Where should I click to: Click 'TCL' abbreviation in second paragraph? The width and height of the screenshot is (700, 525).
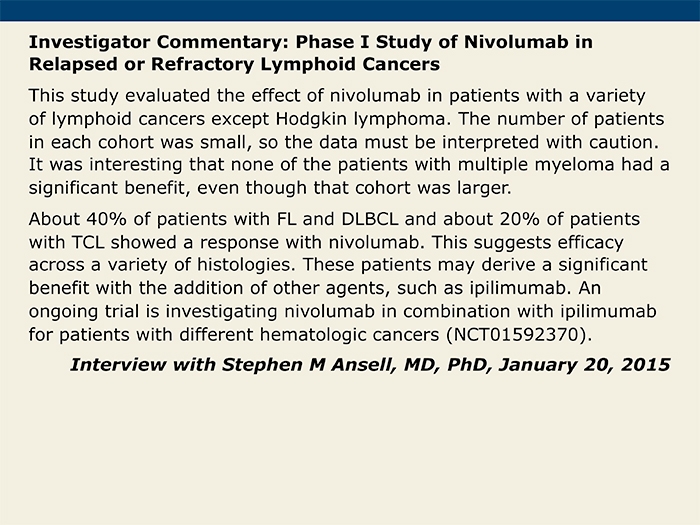click(88, 242)
